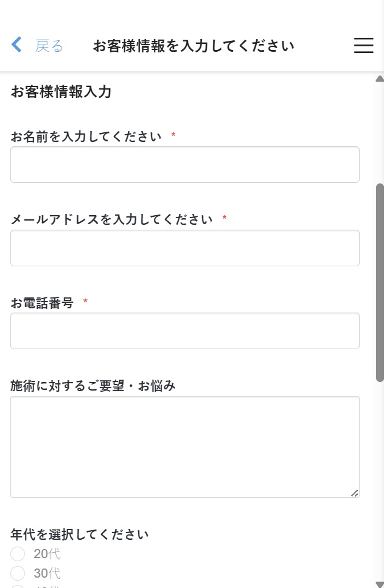Click the 20代 option label text
The width and height of the screenshot is (384, 588).
coord(47,553)
